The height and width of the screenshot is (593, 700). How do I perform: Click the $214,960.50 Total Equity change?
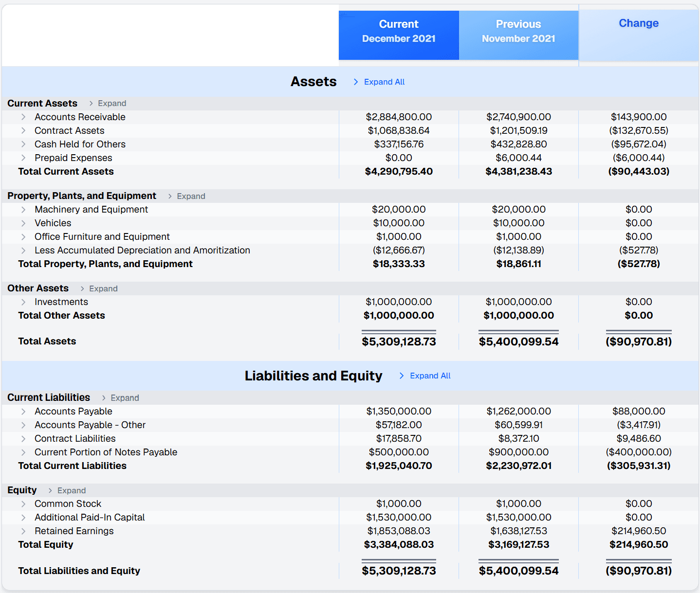(639, 544)
